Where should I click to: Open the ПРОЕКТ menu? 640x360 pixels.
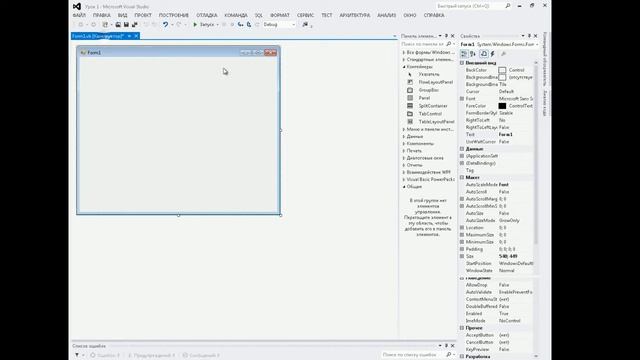(143, 15)
